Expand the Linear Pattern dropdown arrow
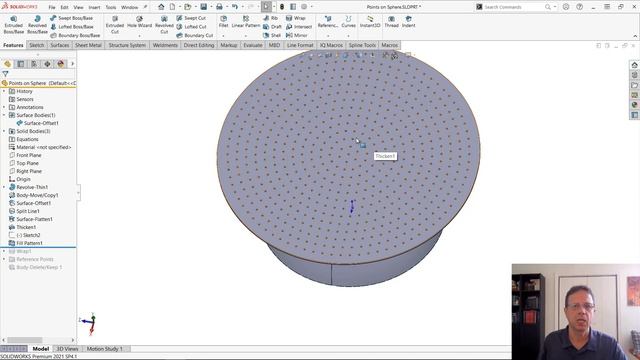Image resolution: width=640 pixels, height=360 pixels. tap(246, 36)
